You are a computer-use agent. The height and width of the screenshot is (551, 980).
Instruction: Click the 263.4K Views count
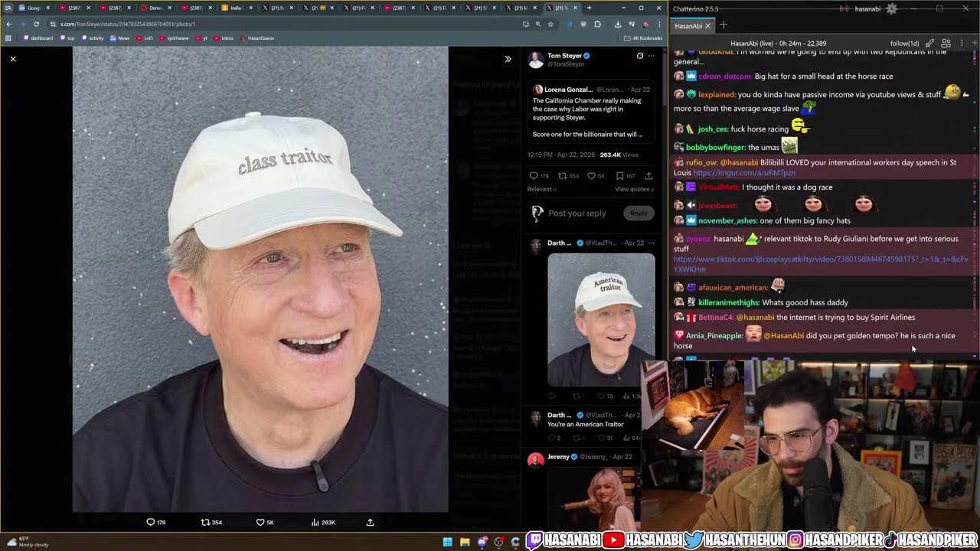[619, 155]
